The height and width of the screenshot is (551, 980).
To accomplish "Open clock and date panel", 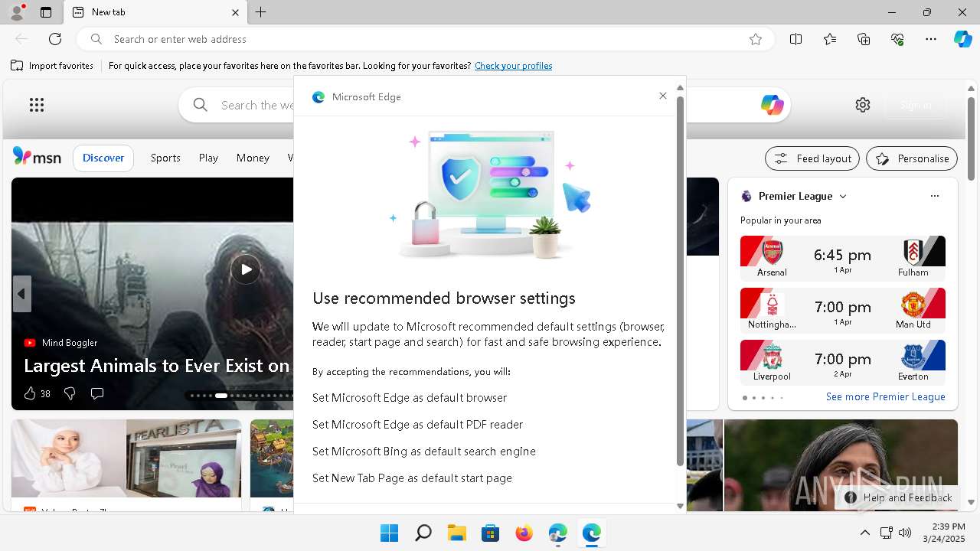I will point(944,533).
